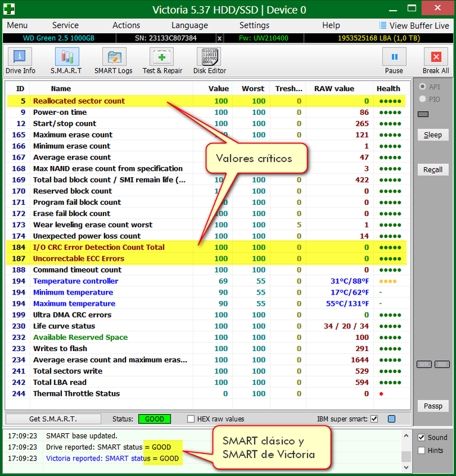Select the PIO radio button

tap(422, 99)
